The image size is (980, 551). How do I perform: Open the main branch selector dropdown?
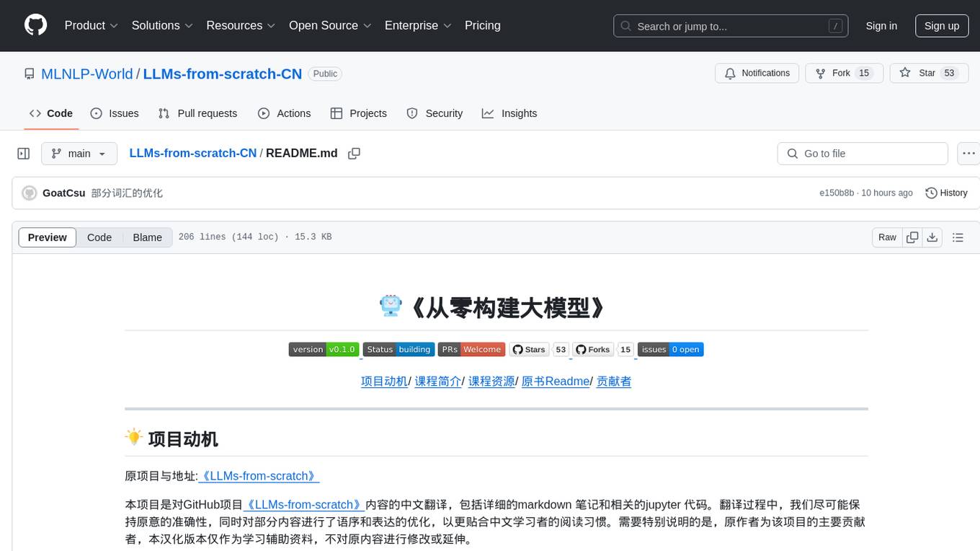tap(79, 154)
